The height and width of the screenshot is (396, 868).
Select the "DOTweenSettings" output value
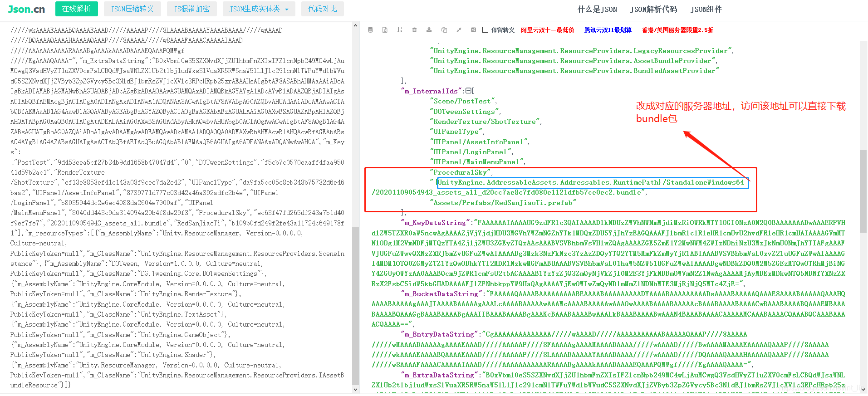coord(464,111)
